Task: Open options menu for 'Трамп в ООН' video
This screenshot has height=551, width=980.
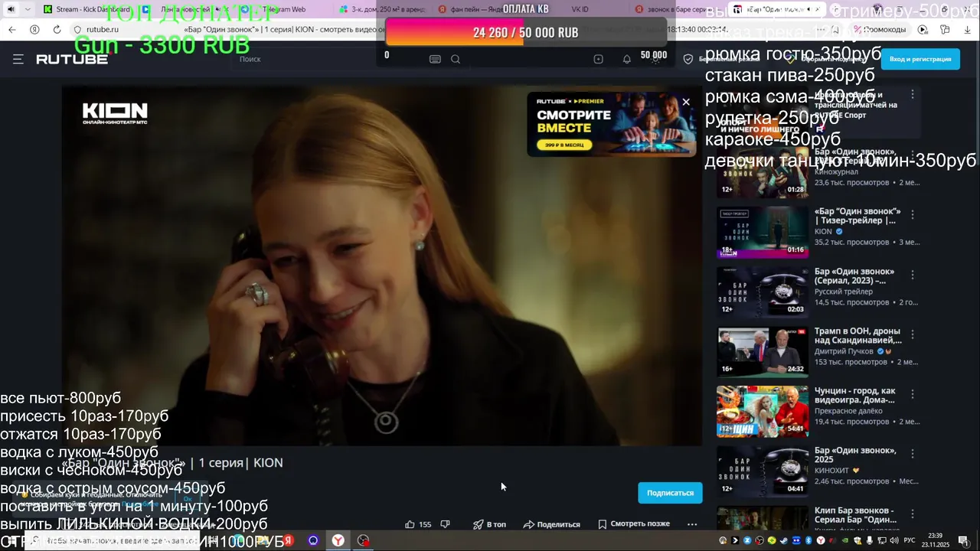Action: pyautogui.click(x=912, y=334)
